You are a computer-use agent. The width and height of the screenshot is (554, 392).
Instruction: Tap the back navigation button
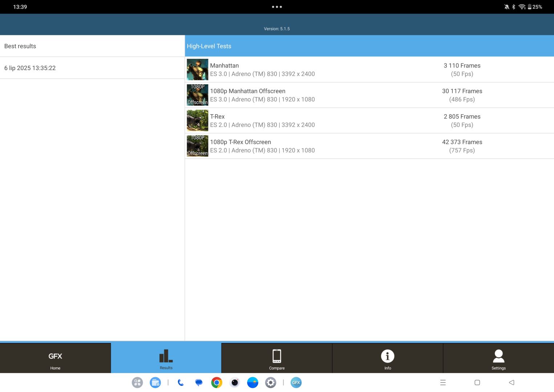click(512, 383)
